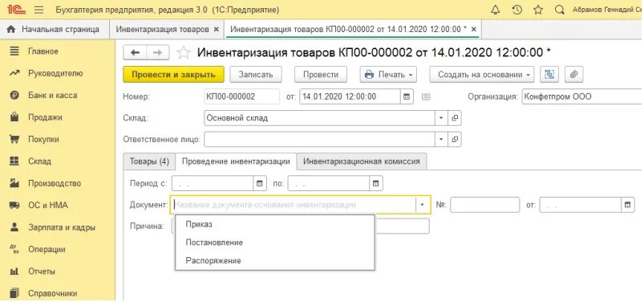Add document to favorites star
The image size is (644, 302).
pos(184,53)
